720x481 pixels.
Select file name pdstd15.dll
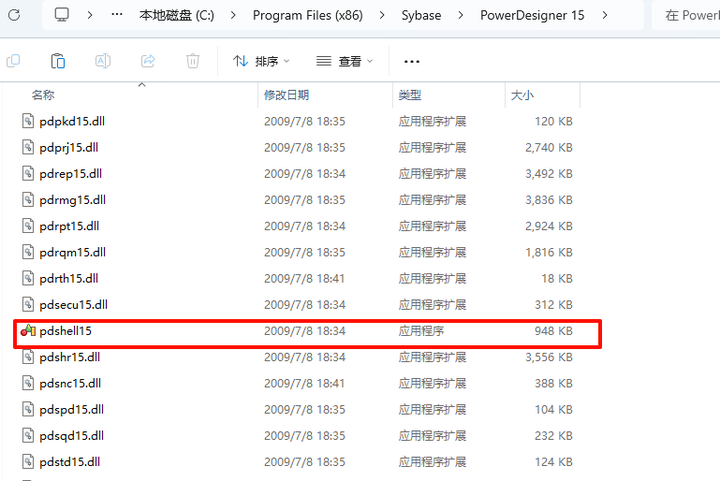tap(69, 462)
